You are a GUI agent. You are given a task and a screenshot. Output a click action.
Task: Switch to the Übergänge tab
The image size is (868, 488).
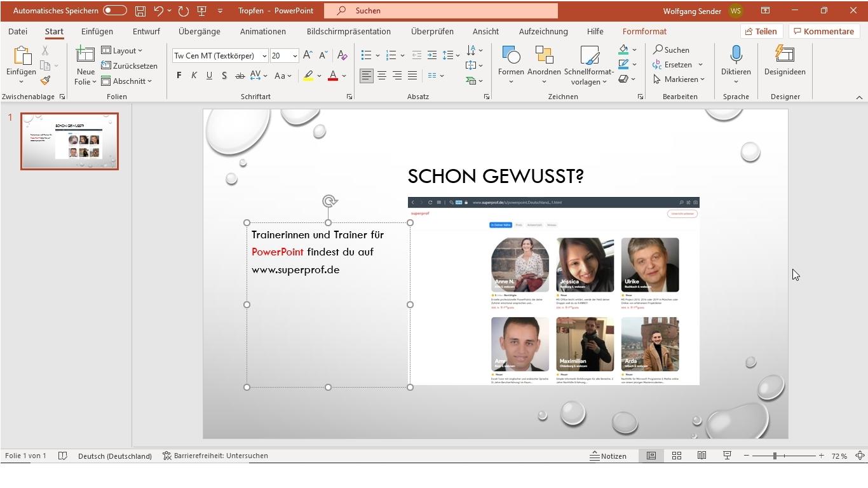click(x=200, y=31)
